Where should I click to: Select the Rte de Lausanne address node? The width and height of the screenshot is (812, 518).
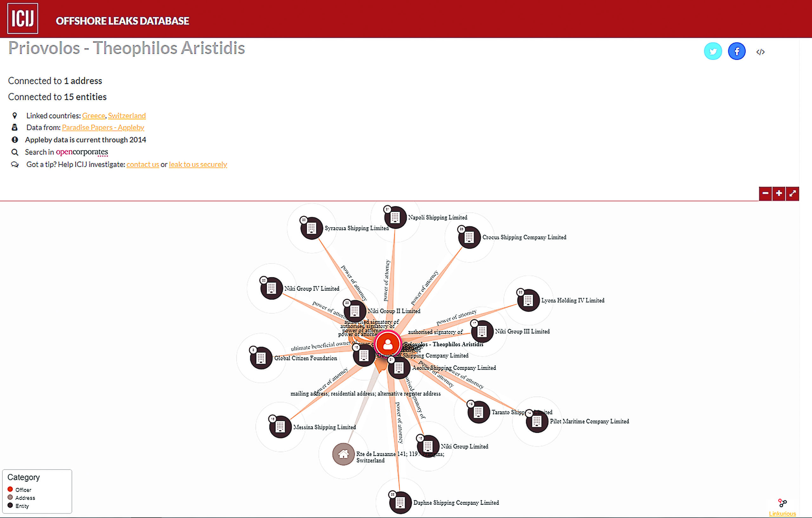343,454
